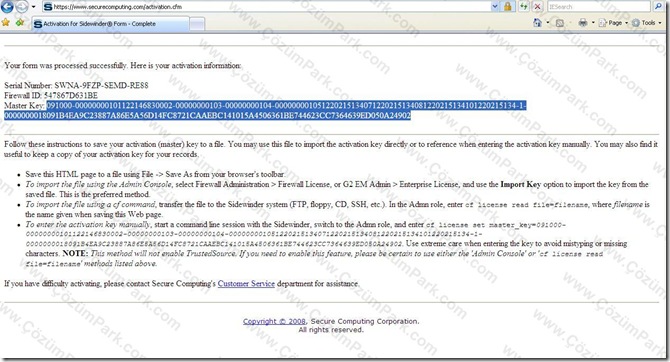The width and height of the screenshot is (670, 362).
Task: Click the Print icon
Action: point(582,23)
